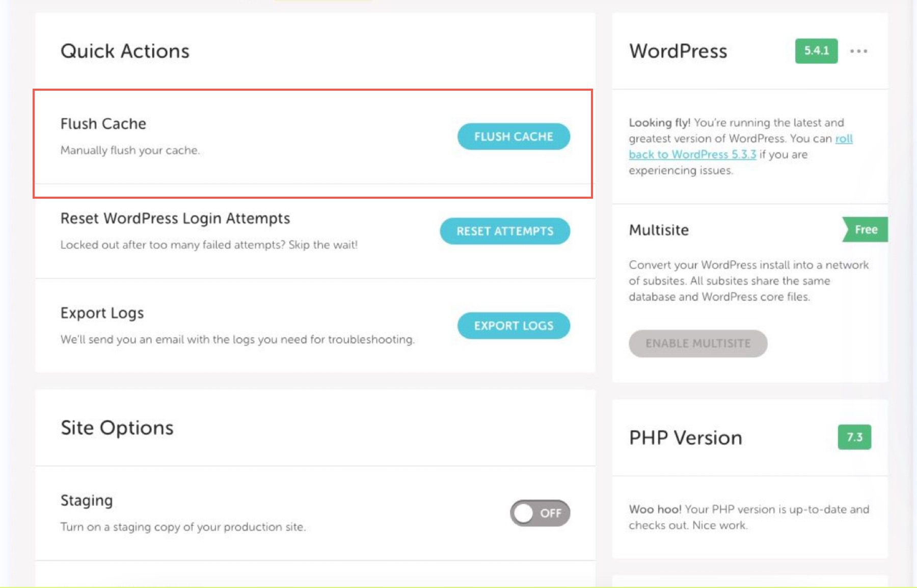The height and width of the screenshot is (588, 917).
Task: Click the Staging row label
Action: click(87, 500)
